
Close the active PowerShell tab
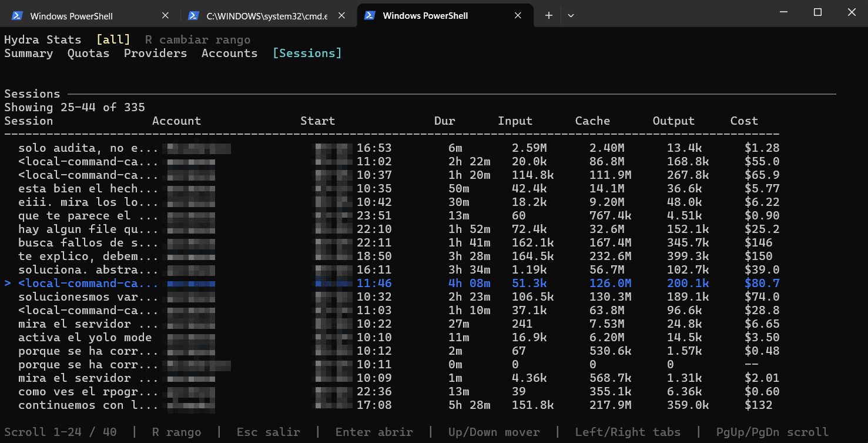(x=518, y=16)
